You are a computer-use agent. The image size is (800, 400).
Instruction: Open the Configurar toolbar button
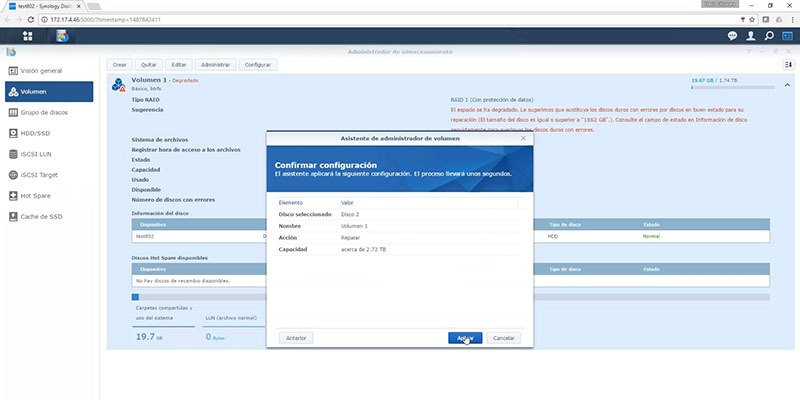pos(258,65)
